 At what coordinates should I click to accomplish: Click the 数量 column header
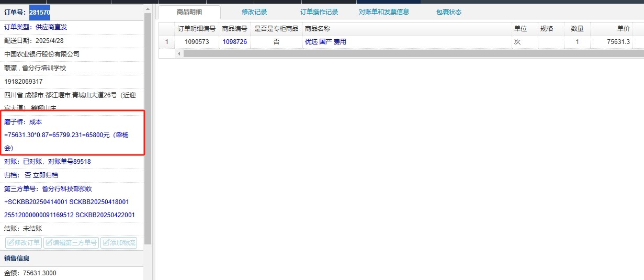(x=577, y=29)
